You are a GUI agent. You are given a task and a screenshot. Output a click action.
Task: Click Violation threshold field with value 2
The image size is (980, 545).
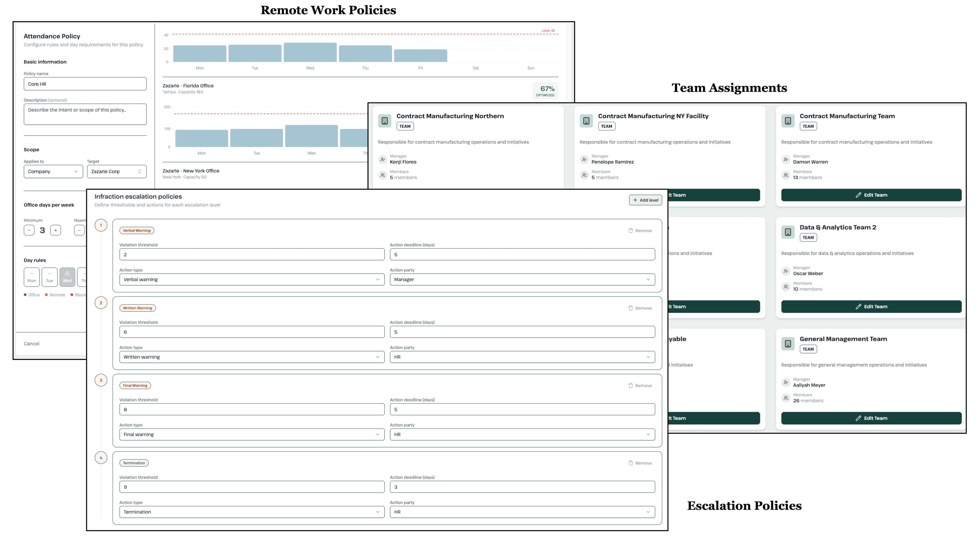(252, 254)
